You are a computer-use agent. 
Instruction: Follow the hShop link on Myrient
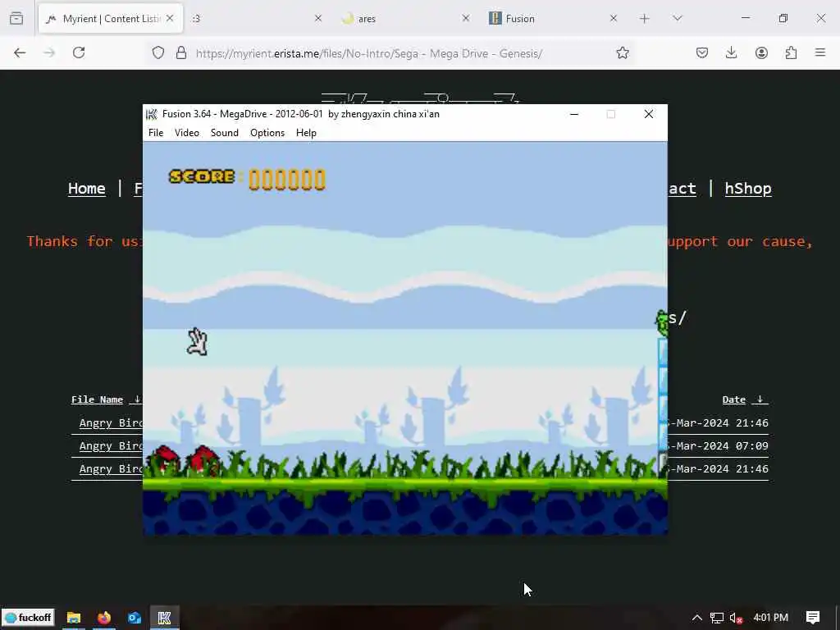point(748,189)
